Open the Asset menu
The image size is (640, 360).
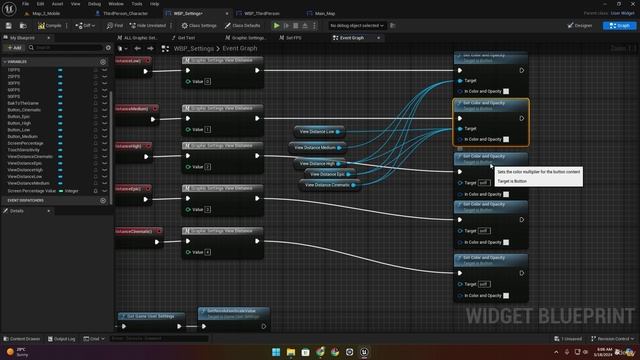pyautogui.click(x=57, y=4)
